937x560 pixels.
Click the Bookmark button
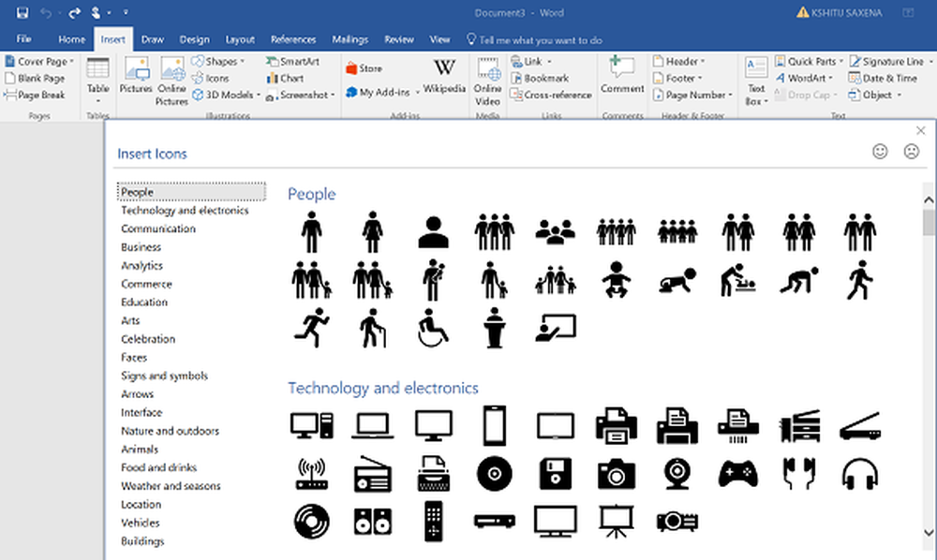click(x=541, y=79)
